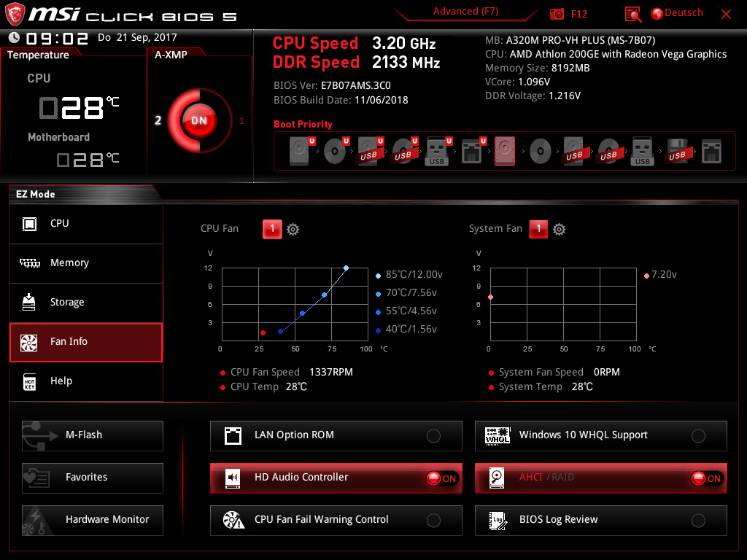Select the legacy network boot device without U badge
The height and width of the screenshot is (560, 747).
coord(711,152)
